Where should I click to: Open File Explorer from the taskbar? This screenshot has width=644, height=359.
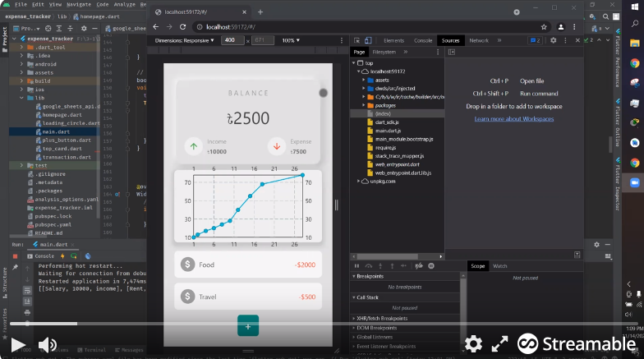634,43
